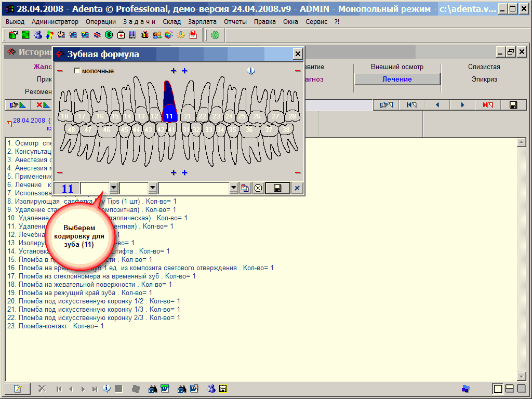Click the blue X cancel icon in dialog
The width and height of the screenshot is (532, 399).
(297, 188)
